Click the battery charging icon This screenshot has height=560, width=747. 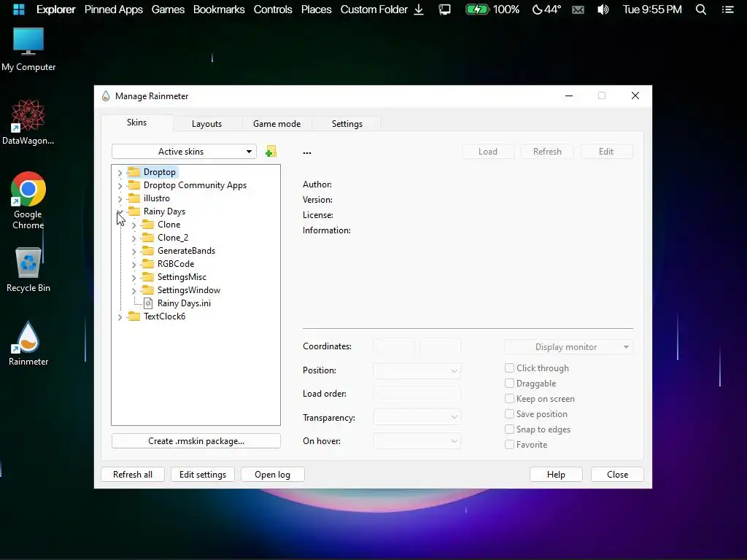477,9
